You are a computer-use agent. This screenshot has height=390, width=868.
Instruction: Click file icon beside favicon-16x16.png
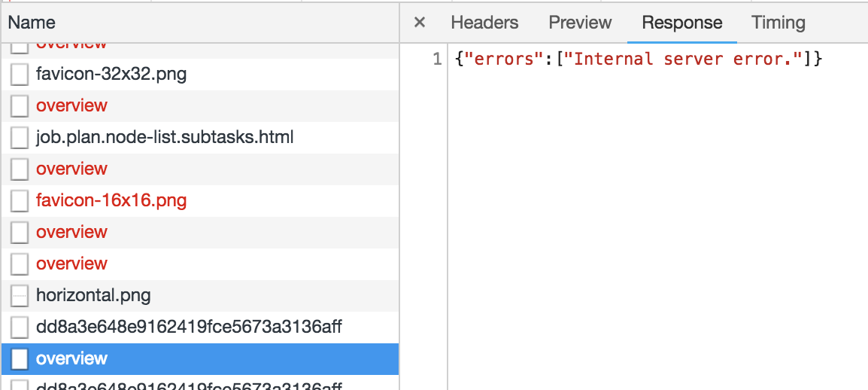click(20, 201)
